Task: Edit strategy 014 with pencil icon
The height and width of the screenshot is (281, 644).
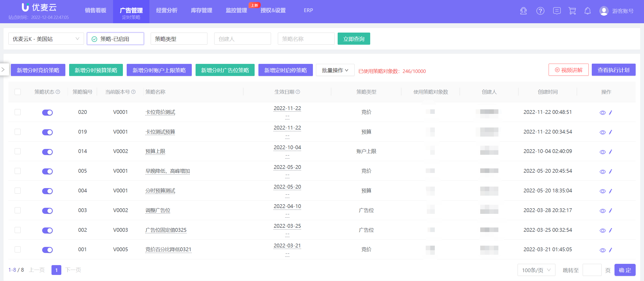Action: pyautogui.click(x=610, y=152)
